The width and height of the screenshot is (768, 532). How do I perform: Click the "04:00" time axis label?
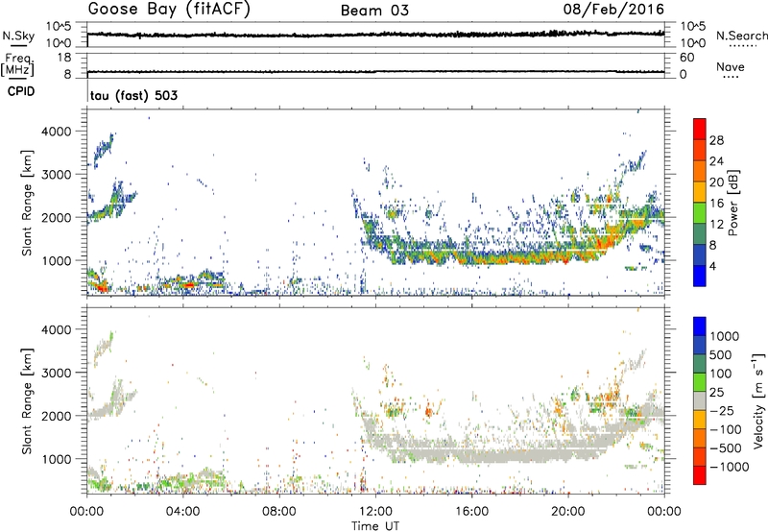[182, 511]
